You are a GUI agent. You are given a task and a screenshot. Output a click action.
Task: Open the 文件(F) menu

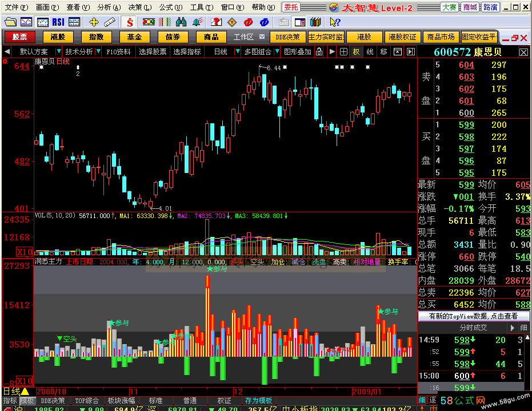click(17, 7)
